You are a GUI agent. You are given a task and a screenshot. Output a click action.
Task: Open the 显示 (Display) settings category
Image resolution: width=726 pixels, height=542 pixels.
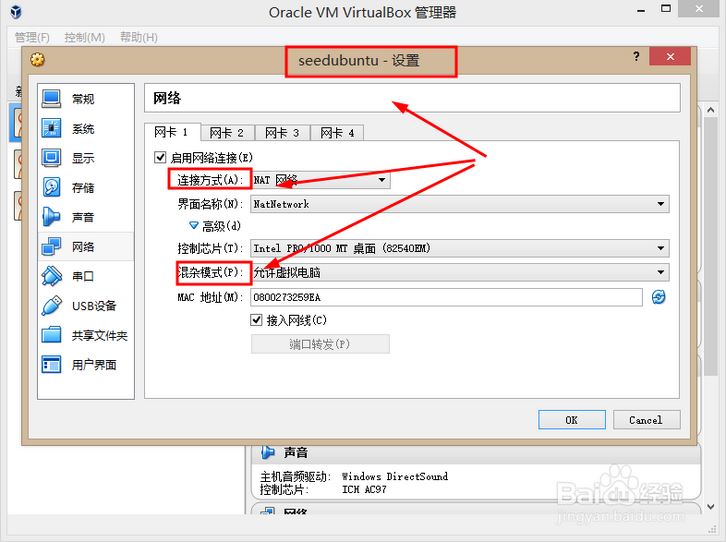pos(86,158)
